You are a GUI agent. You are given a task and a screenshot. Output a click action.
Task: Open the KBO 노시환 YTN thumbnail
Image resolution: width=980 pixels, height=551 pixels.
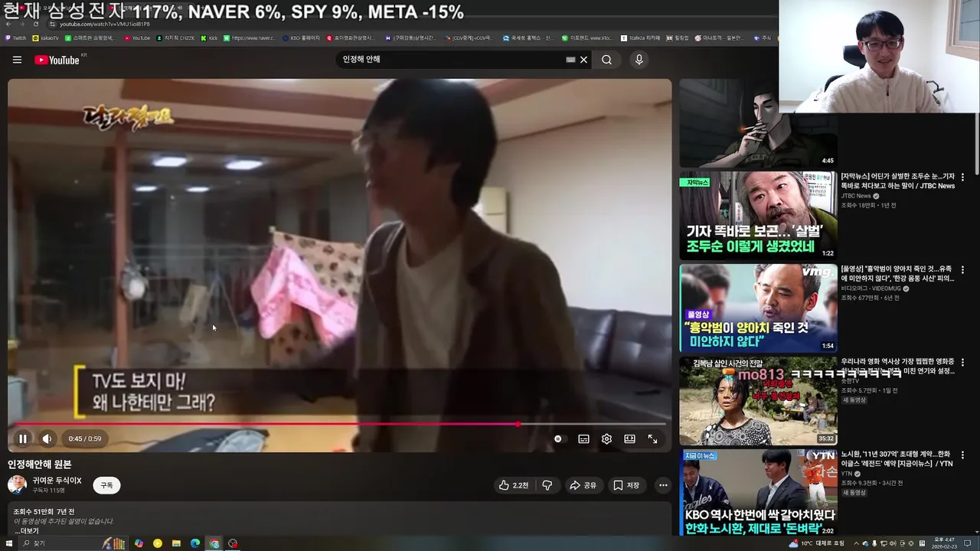click(758, 493)
